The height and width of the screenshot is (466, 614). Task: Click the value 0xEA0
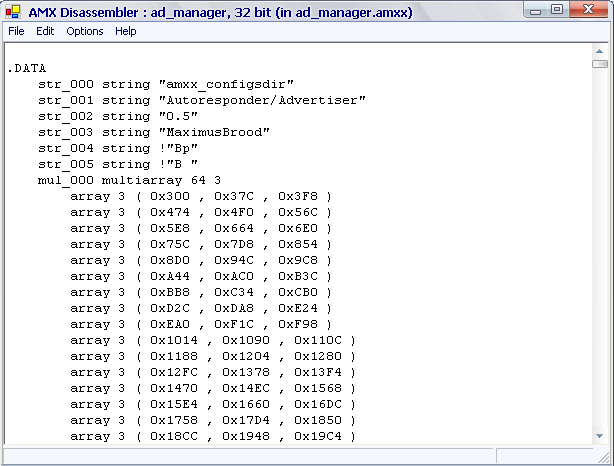point(170,325)
